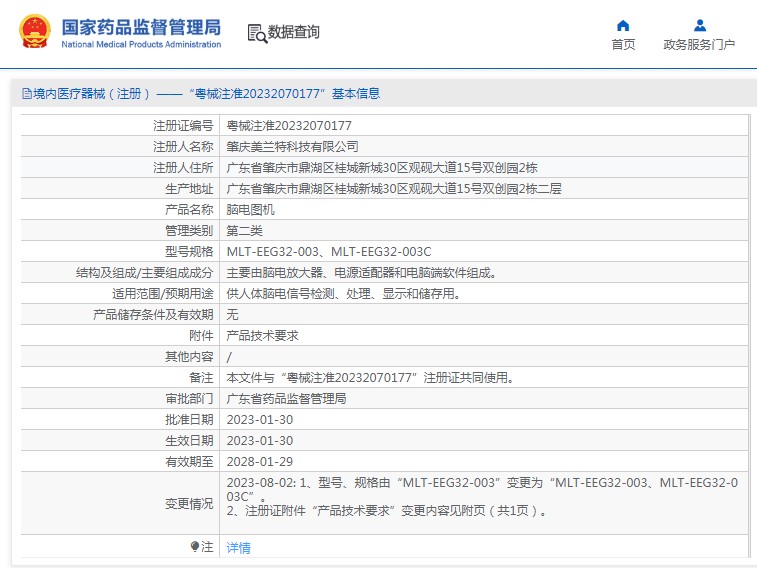Viewport: 757px width, 568px height.
Task: Click the 产品名称 label
Action: pyautogui.click(x=189, y=210)
